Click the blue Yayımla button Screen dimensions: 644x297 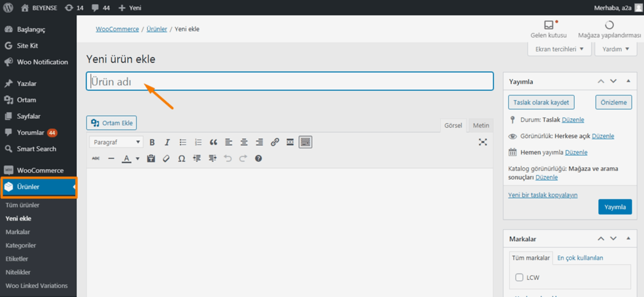tap(615, 207)
